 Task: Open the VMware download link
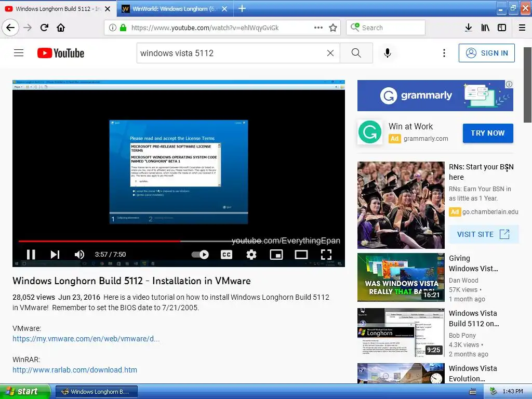(86, 339)
